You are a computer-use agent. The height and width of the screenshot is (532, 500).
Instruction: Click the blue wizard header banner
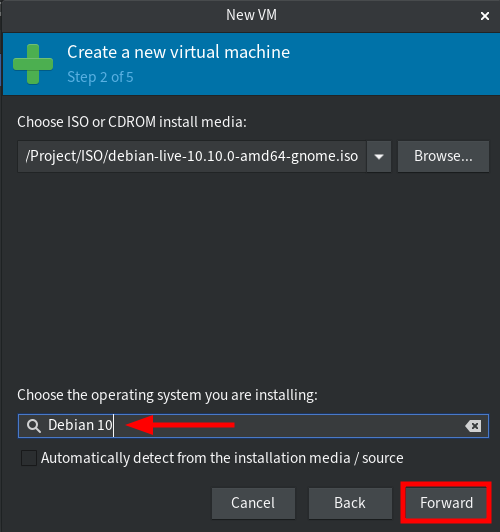(251, 64)
